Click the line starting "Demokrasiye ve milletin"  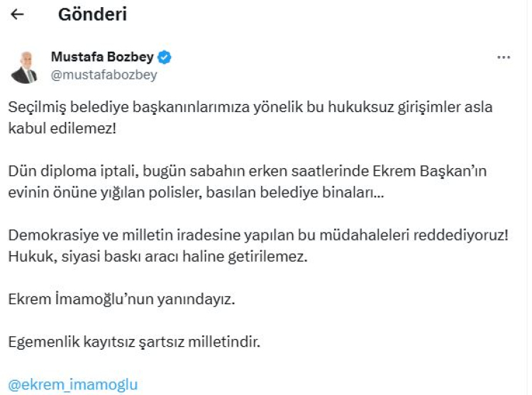coord(258,235)
